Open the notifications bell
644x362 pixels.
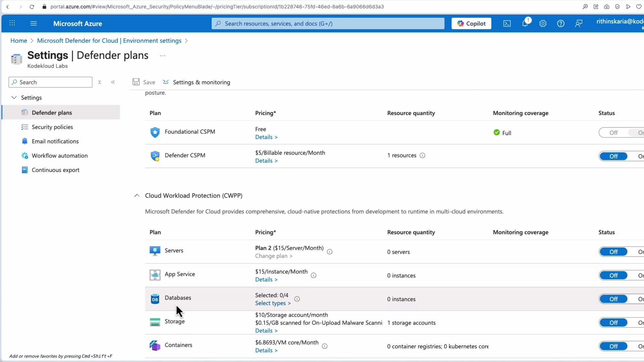tap(525, 23)
